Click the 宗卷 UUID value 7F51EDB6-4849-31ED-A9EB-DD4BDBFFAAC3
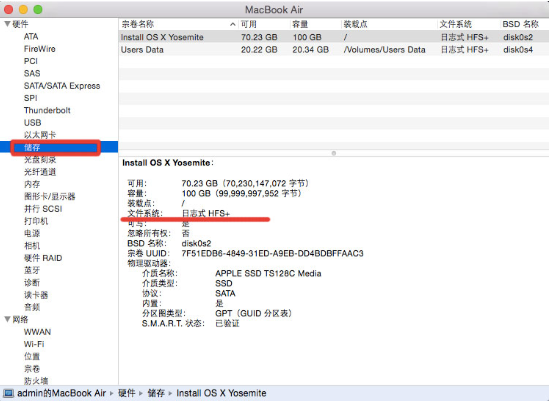The height and width of the screenshot is (401, 550). click(273, 253)
